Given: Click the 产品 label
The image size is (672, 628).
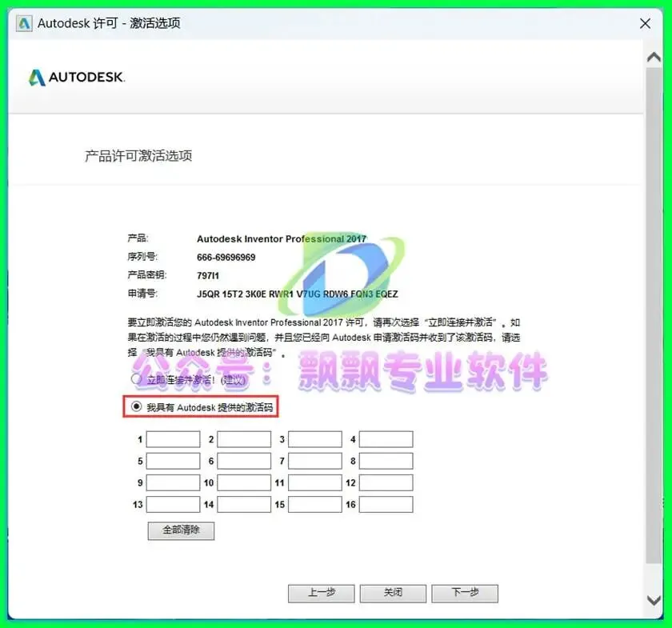Looking at the screenshot, I should tap(138, 238).
